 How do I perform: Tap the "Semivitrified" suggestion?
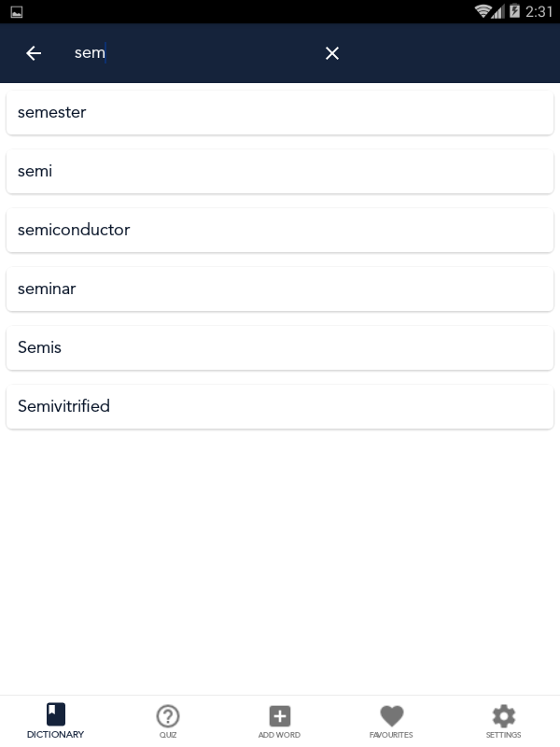280,407
